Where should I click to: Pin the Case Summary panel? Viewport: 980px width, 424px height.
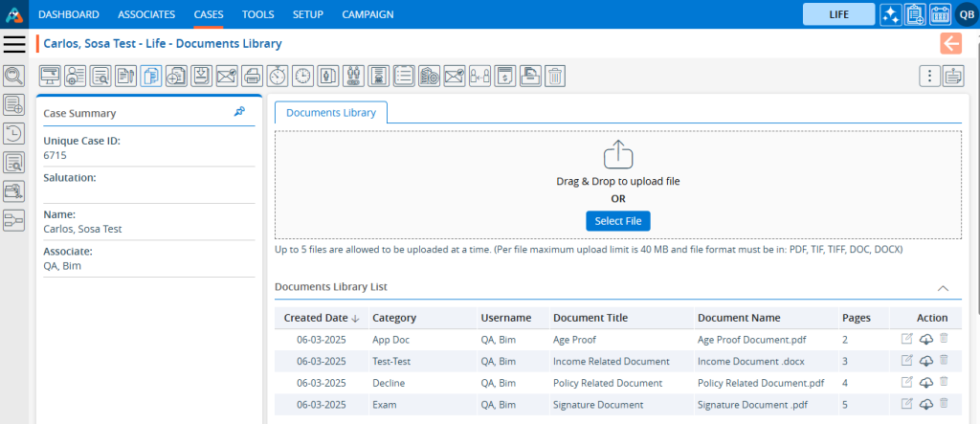(239, 112)
